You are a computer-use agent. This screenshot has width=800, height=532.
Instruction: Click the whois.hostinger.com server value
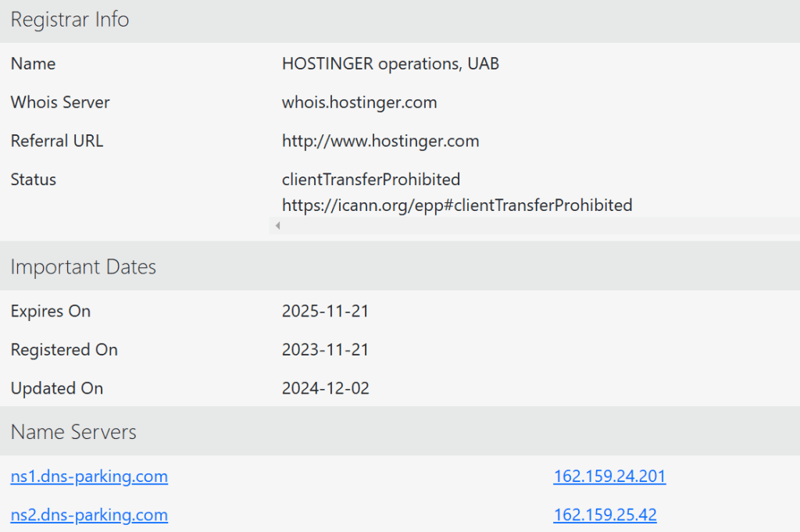pyautogui.click(x=359, y=102)
